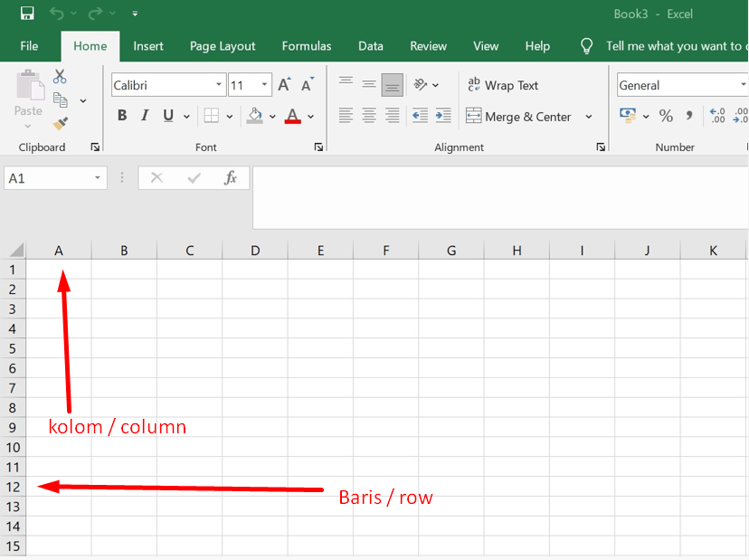Screen dimensions: 749x560
Task: Click the Merge & Center button
Action: pos(518,117)
